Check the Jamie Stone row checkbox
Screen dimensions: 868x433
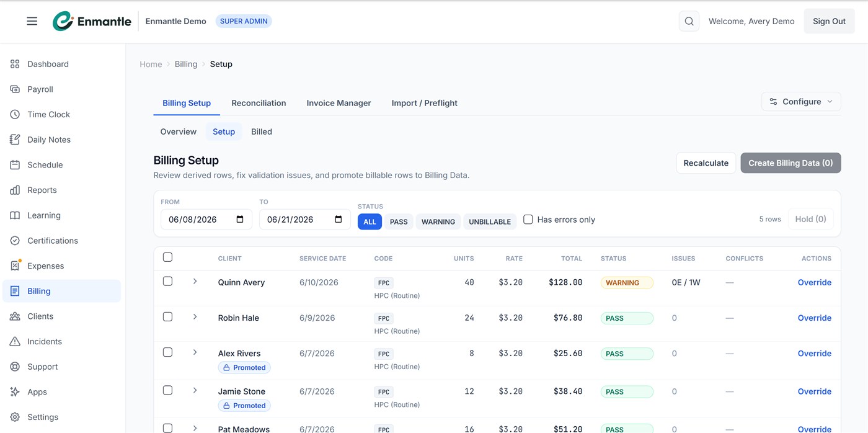click(167, 390)
